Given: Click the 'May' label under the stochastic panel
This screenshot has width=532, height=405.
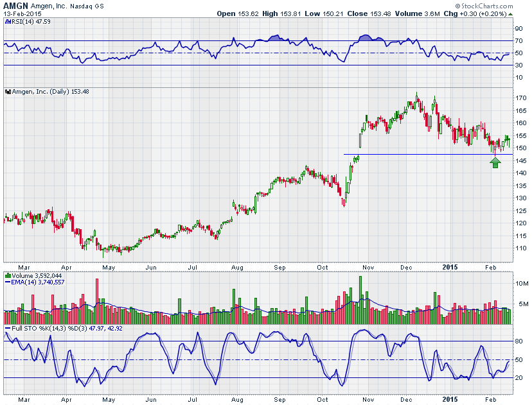Looking at the screenshot, I should [x=109, y=400].
